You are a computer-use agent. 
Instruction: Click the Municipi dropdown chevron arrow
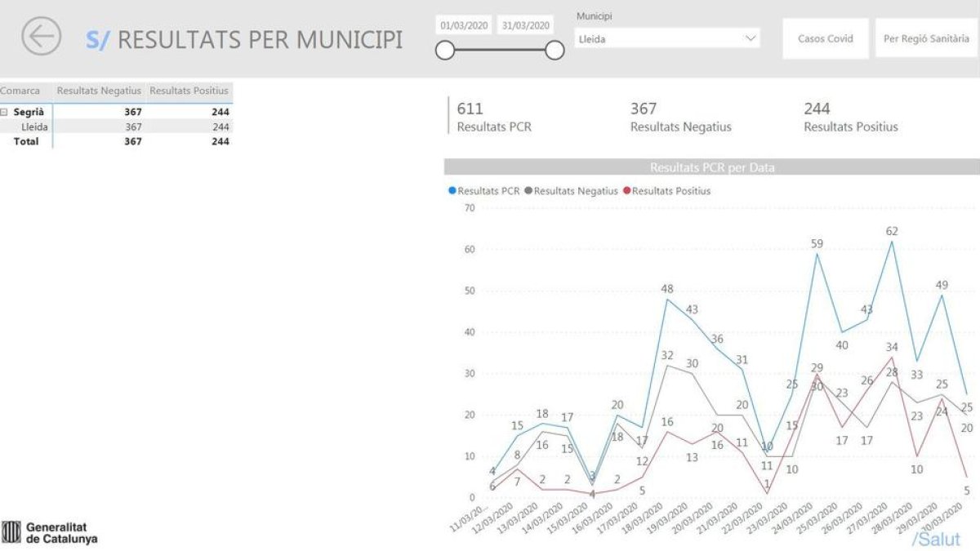(751, 38)
